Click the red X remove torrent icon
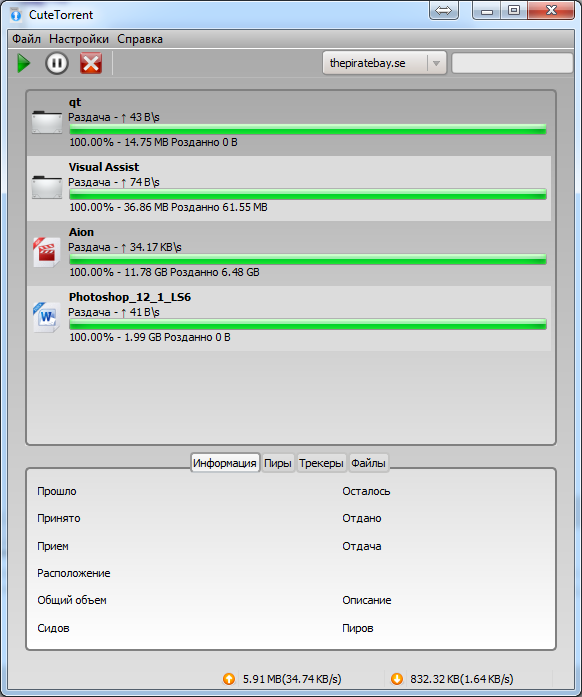Viewport: 582px width, 697px height. (x=91, y=64)
